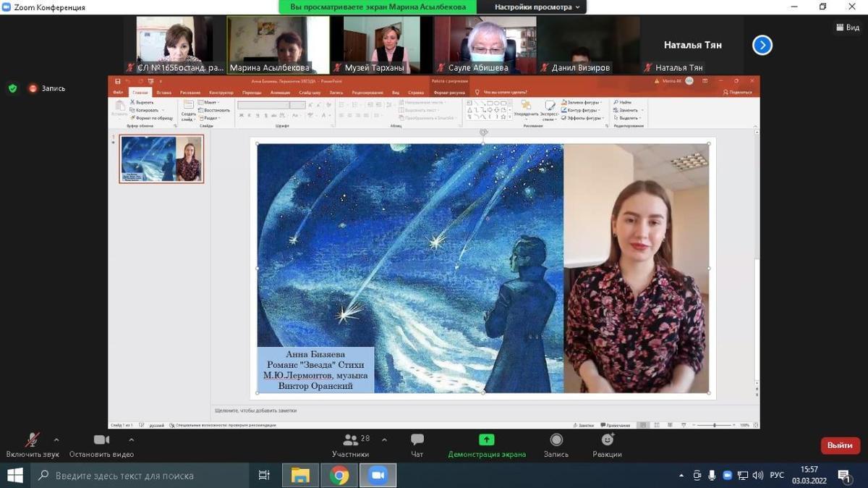Expand the audio options arrow

56,439
